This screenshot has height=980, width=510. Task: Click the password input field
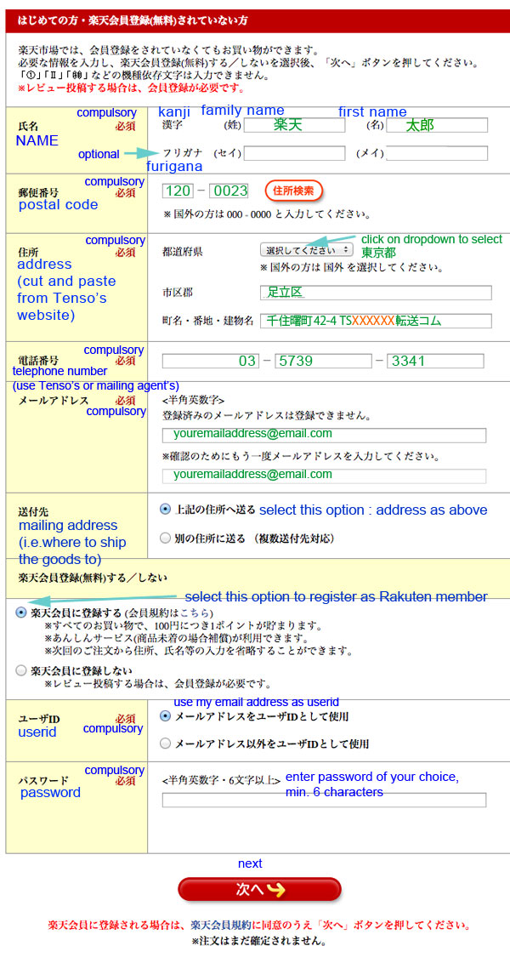click(324, 800)
